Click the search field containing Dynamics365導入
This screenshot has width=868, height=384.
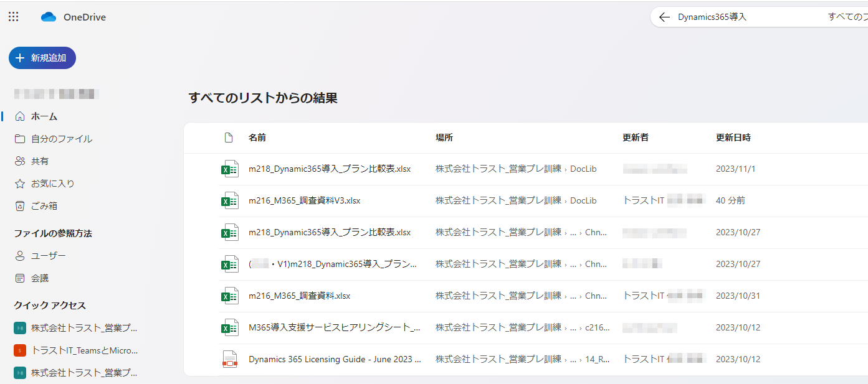pyautogui.click(x=748, y=17)
